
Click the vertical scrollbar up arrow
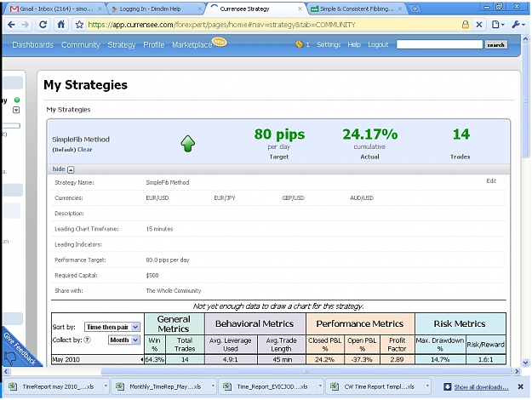525,39
